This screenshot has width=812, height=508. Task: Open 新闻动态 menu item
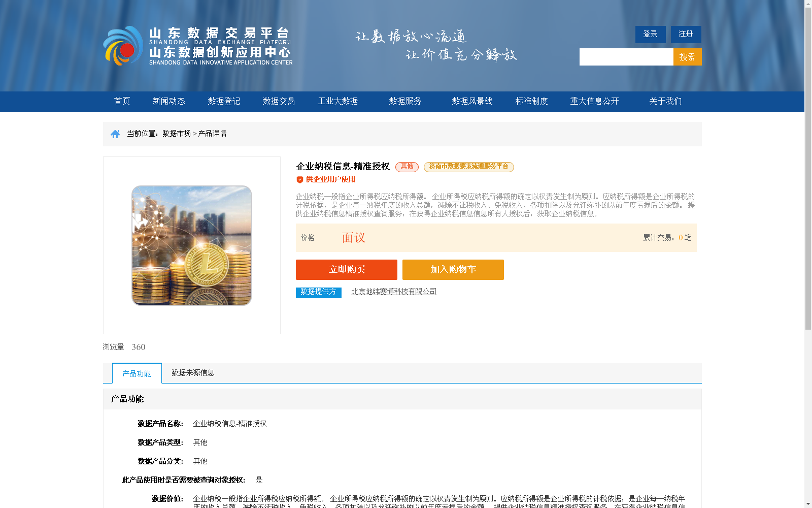tap(169, 101)
